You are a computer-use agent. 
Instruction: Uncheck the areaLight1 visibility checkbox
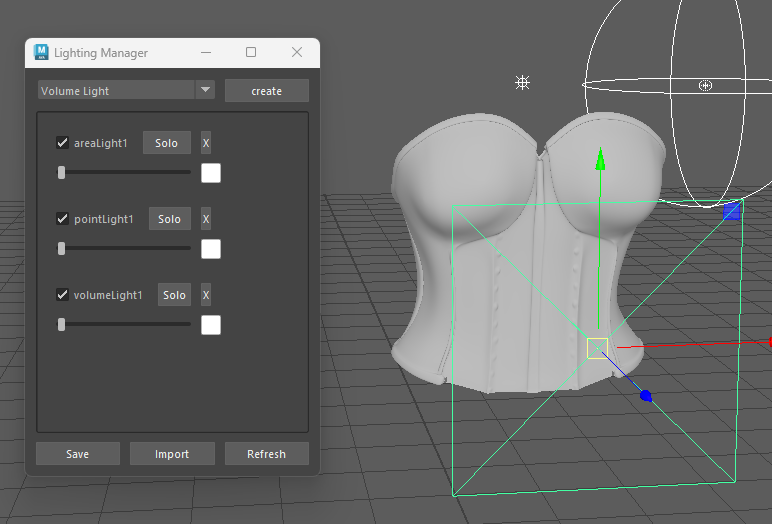coord(63,143)
